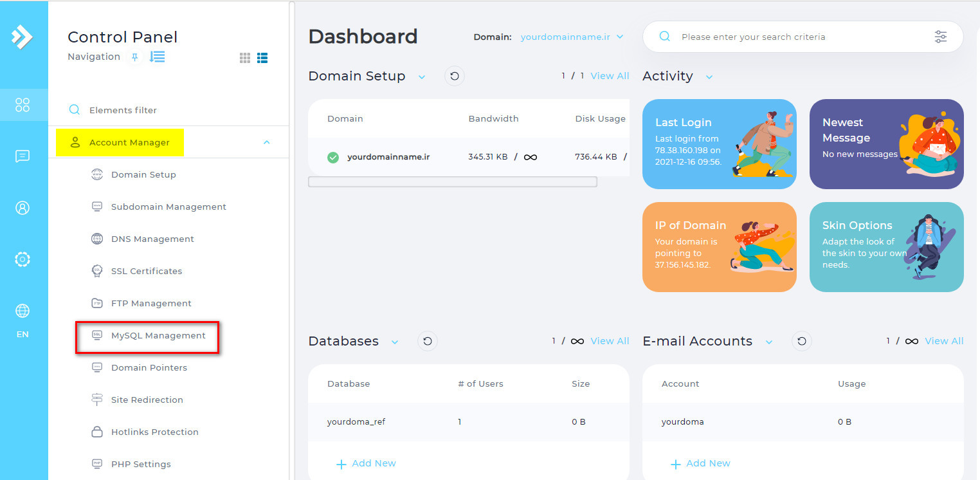This screenshot has width=980, height=480.
Task: Click the Domain Setup globe icon in navigation
Action: [x=97, y=174]
